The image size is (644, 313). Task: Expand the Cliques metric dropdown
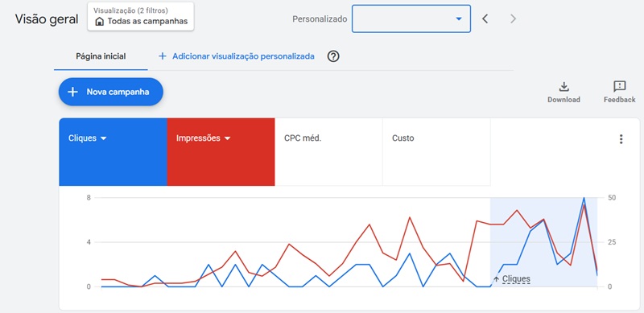coord(104,138)
